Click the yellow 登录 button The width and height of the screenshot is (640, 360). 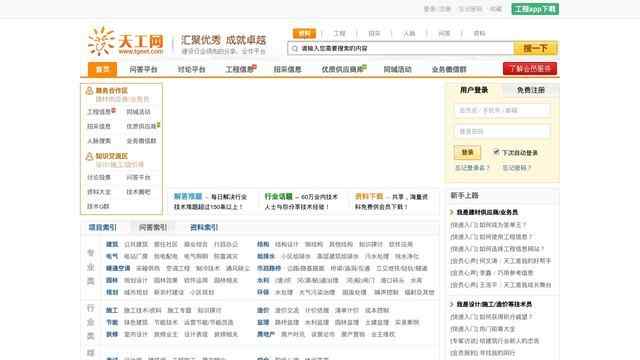point(467,153)
